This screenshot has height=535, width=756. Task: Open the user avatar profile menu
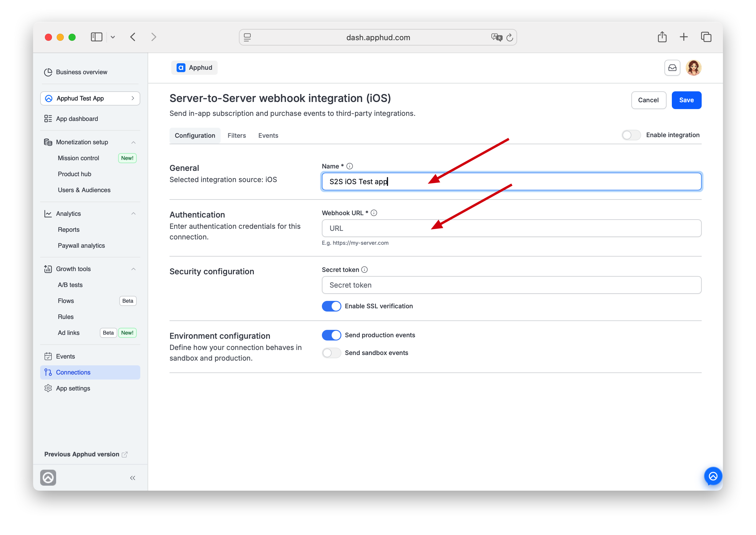[693, 68]
